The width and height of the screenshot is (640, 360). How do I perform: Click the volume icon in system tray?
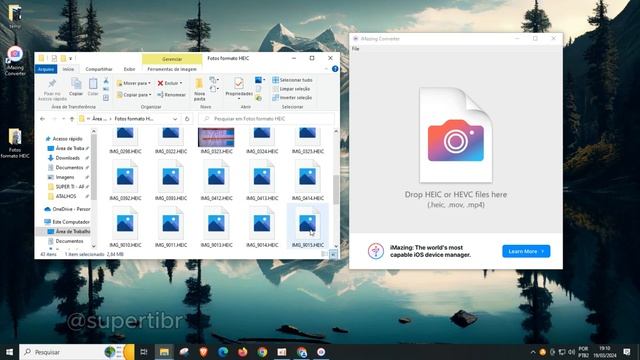(571, 352)
